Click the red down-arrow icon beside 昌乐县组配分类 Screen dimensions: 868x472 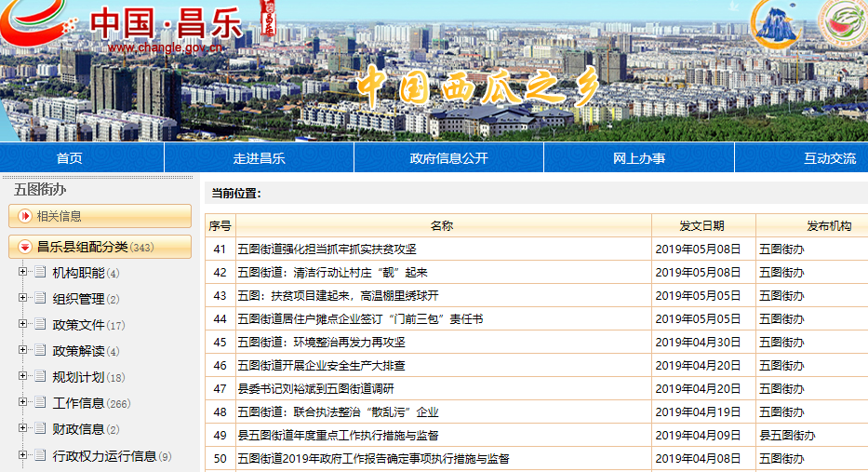point(25,248)
